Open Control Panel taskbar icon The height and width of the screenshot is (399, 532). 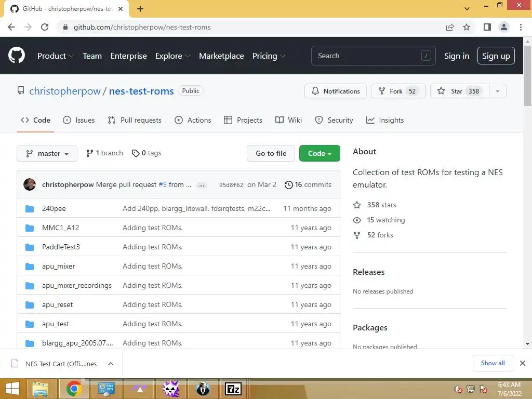click(106, 389)
